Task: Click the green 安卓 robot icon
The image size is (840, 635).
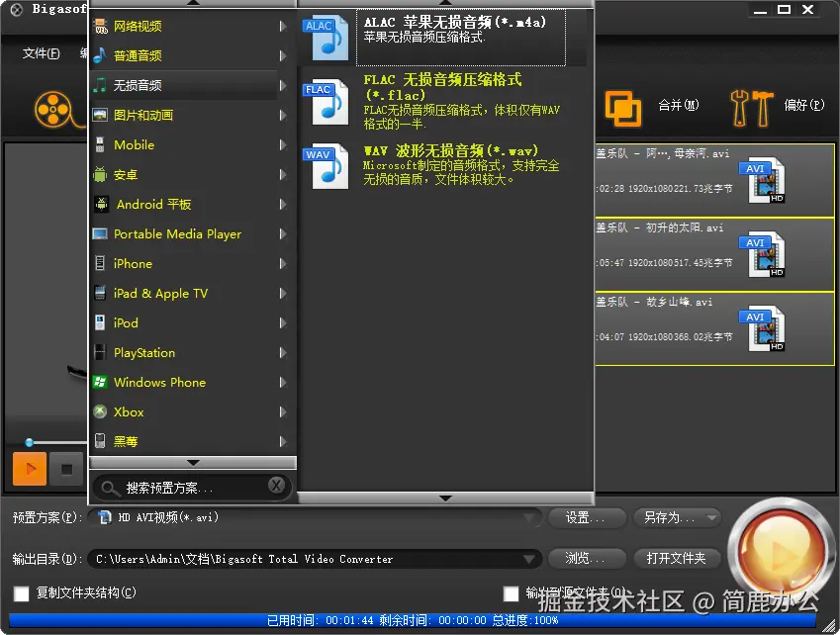Action: pyautogui.click(x=100, y=174)
